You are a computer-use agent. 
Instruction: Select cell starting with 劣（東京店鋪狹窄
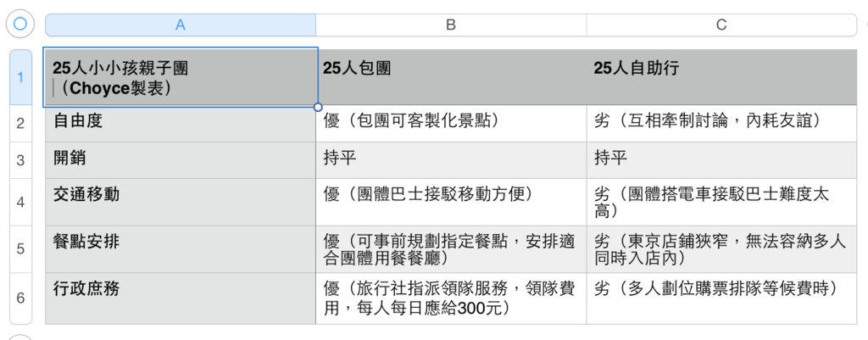coord(721,249)
